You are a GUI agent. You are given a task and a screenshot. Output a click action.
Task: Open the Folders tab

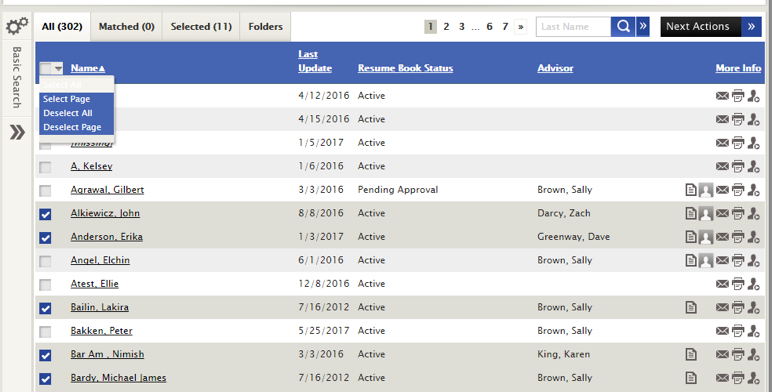(x=265, y=27)
